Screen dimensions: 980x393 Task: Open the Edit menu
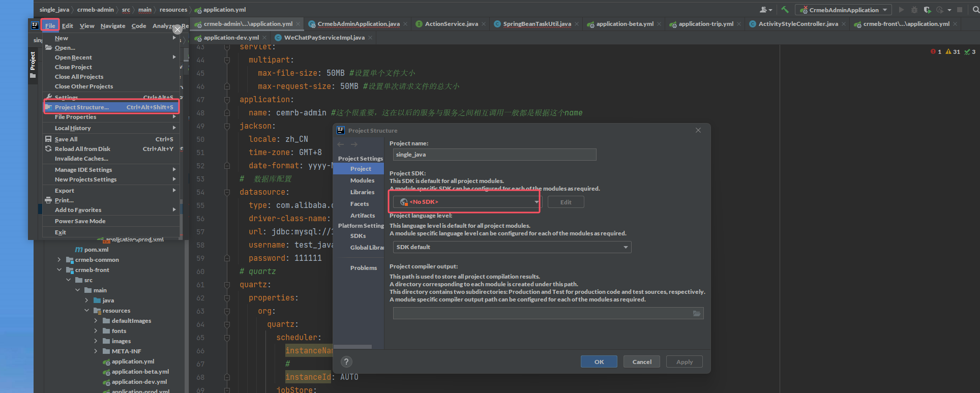pyautogui.click(x=68, y=25)
